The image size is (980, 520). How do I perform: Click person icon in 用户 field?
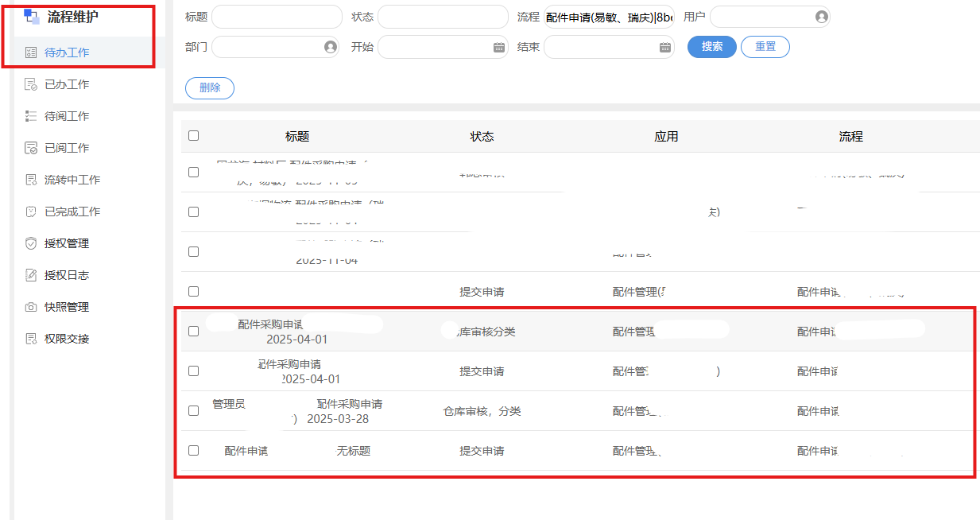click(x=821, y=17)
